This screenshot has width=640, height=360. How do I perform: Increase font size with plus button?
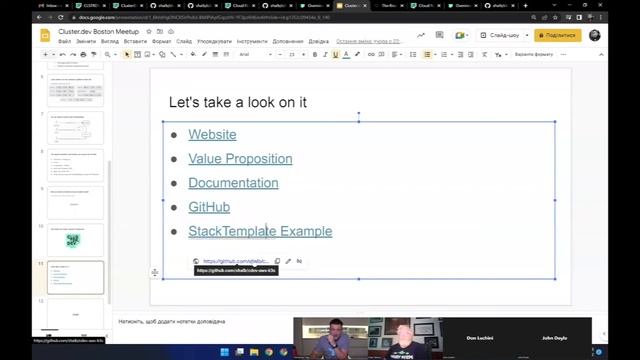click(303, 54)
